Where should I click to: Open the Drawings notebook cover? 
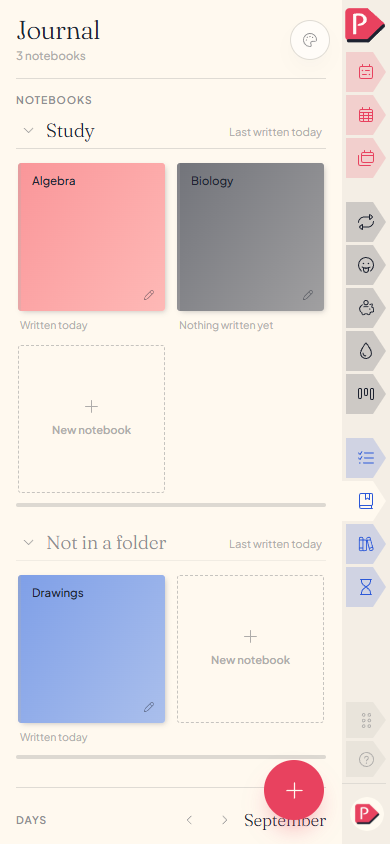(91, 649)
